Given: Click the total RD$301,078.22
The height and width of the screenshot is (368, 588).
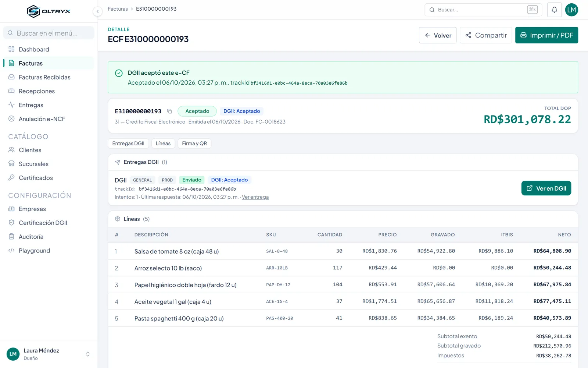Looking at the screenshot, I should pos(527,119).
